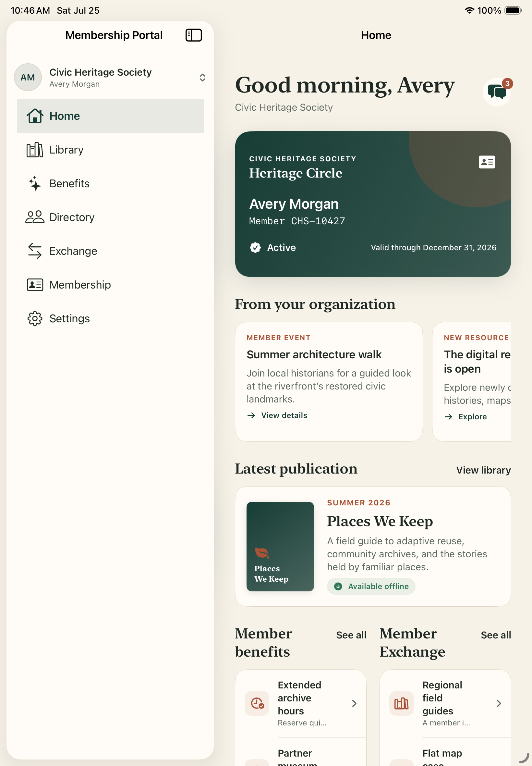Collapse the sidebar with the panel toggle icon
The height and width of the screenshot is (766, 532).
[x=193, y=35]
